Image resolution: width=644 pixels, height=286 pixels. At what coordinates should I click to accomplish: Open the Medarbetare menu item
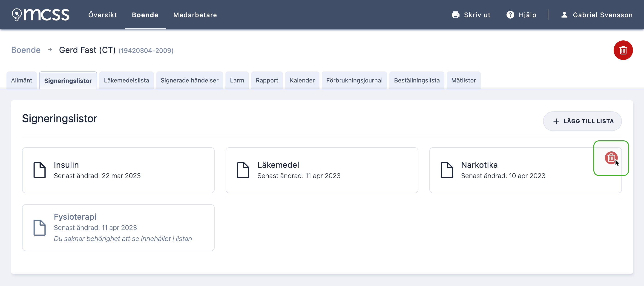[x=195, y=15]
